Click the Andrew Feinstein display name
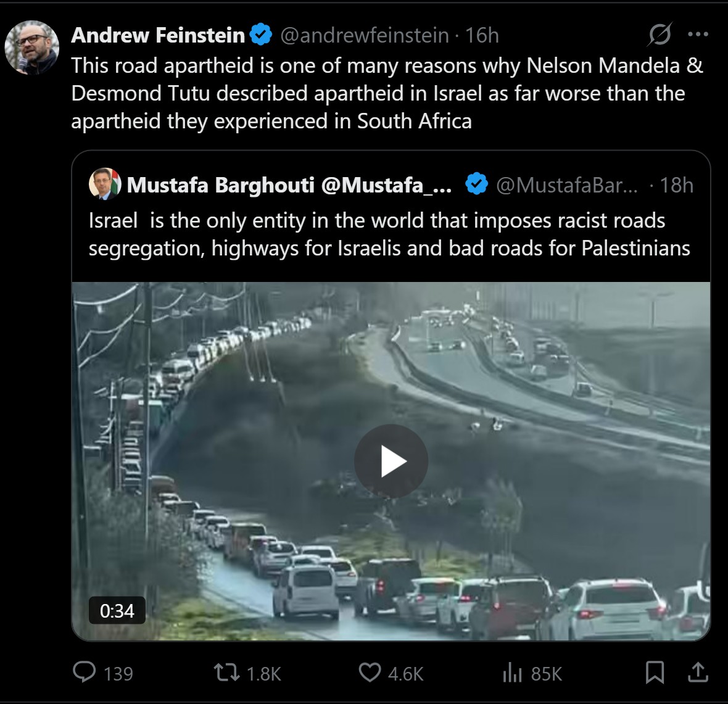Screen dimensions: 728x704 [x=158, y=35]
